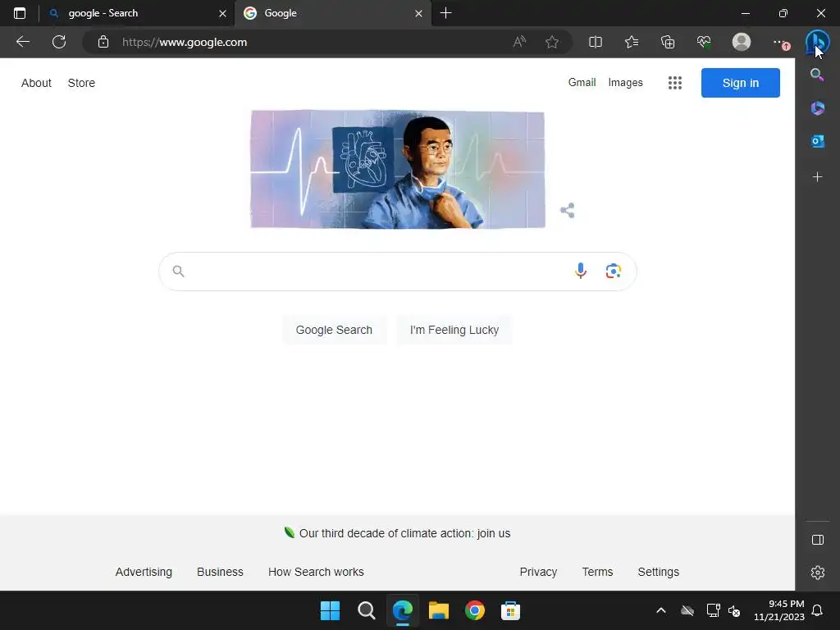Viewport: 840px width, 630px height.
Task: Open the network tray icon
Action: (x=713, y=610)
